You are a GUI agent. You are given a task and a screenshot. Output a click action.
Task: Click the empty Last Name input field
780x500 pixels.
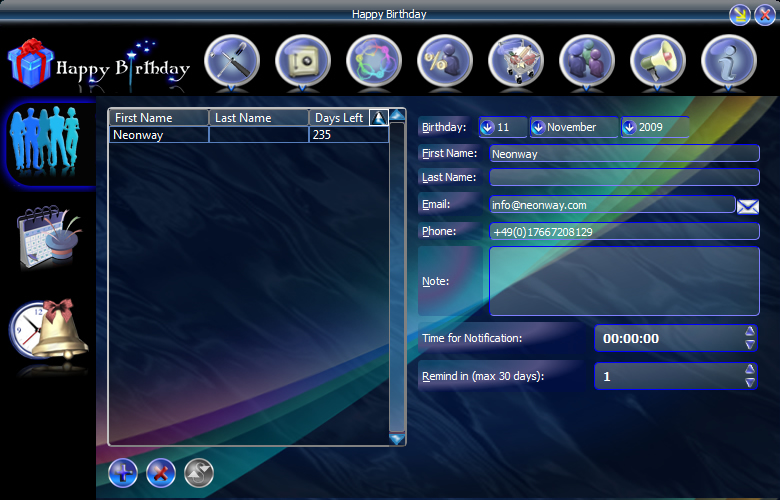tap(624, 177)
